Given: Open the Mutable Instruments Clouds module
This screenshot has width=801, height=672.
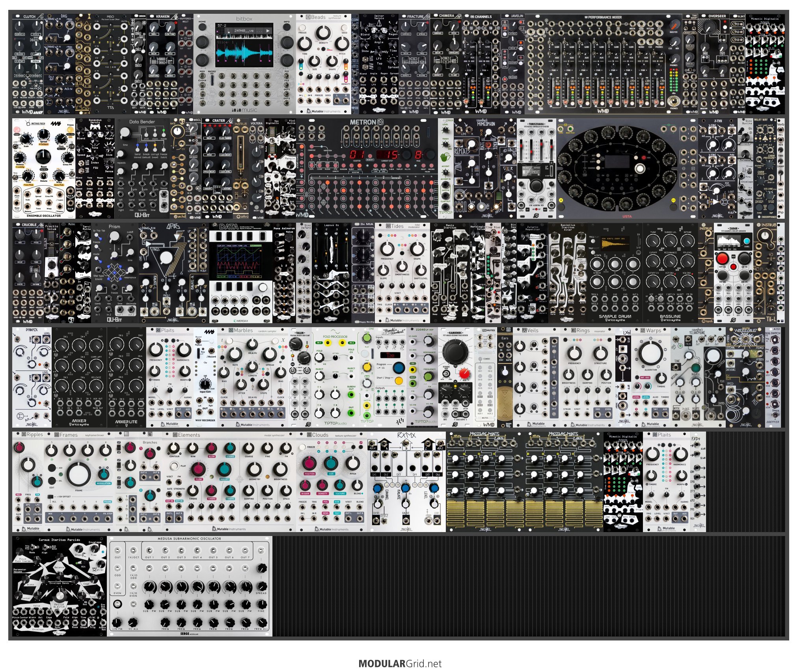Looking at the screenshot, I should [332, 482].
